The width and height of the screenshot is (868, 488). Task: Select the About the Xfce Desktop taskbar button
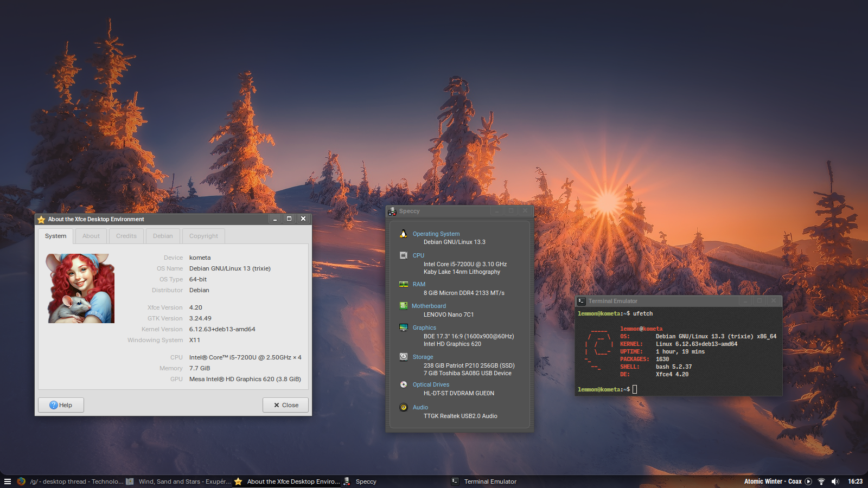tap(287, 481)
